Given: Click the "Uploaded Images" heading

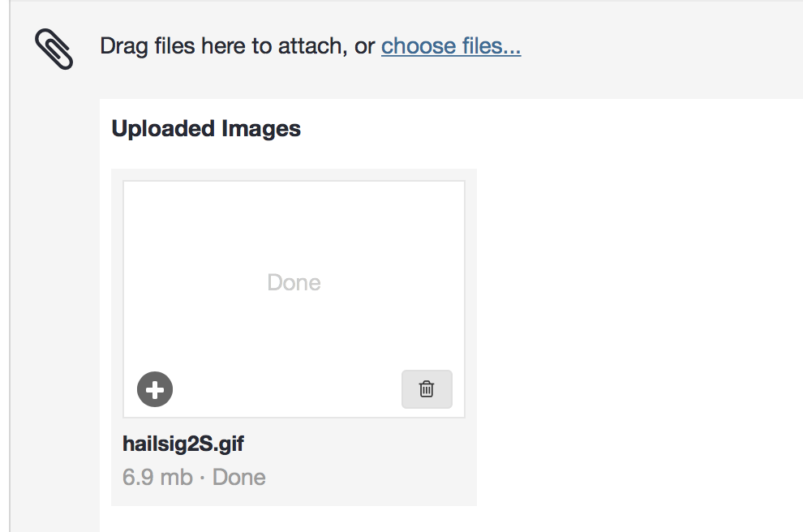Looking at the screenshot, I should [206, 129].
